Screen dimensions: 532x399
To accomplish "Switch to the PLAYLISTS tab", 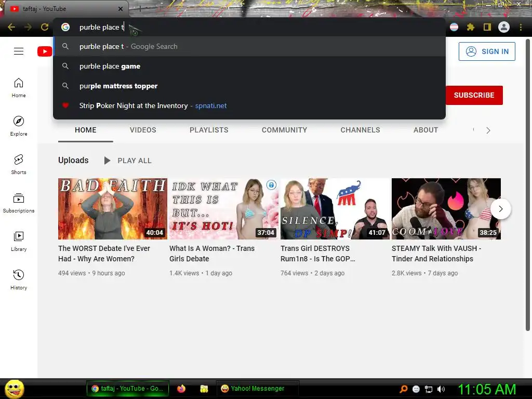I will [x=209, y=130].
